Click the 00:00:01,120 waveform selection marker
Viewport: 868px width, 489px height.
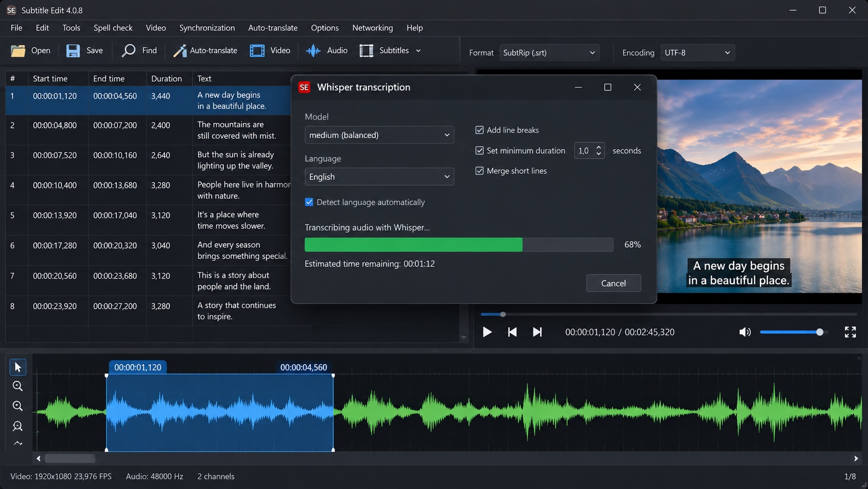point(138,367)
